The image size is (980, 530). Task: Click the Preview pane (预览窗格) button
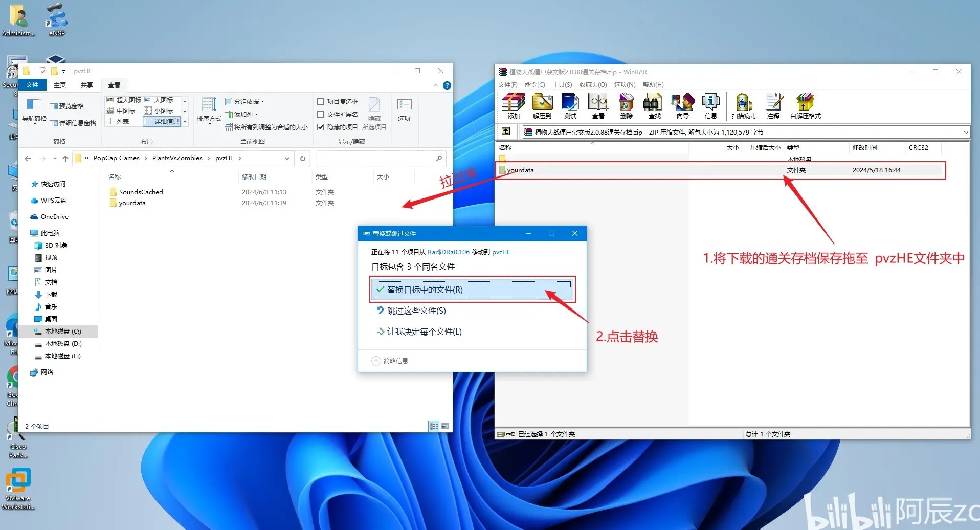tap(66, 106)
